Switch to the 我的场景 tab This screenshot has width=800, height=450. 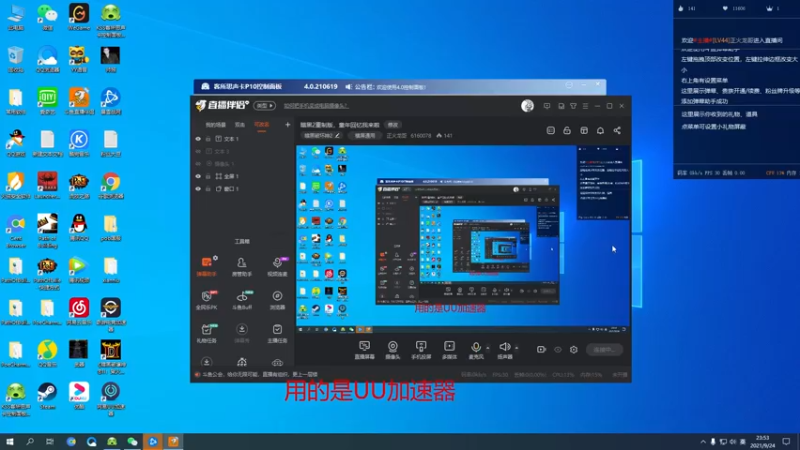click(x=215, y=124)
